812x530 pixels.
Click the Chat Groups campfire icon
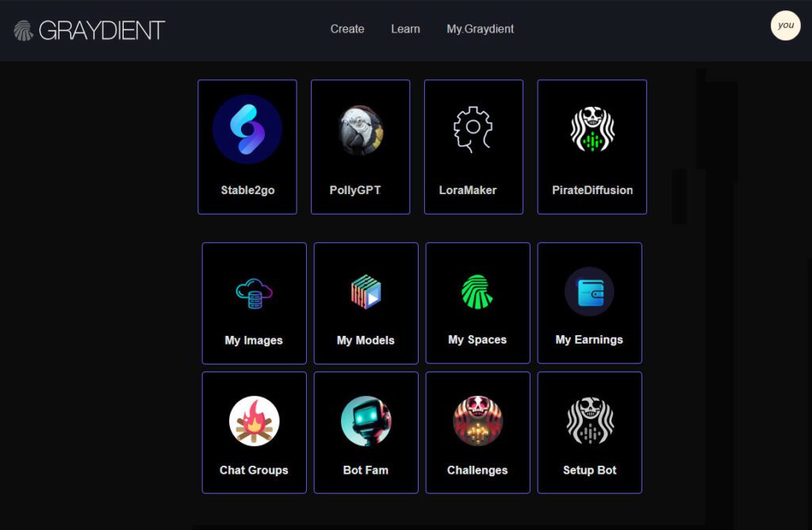point(254,421)
